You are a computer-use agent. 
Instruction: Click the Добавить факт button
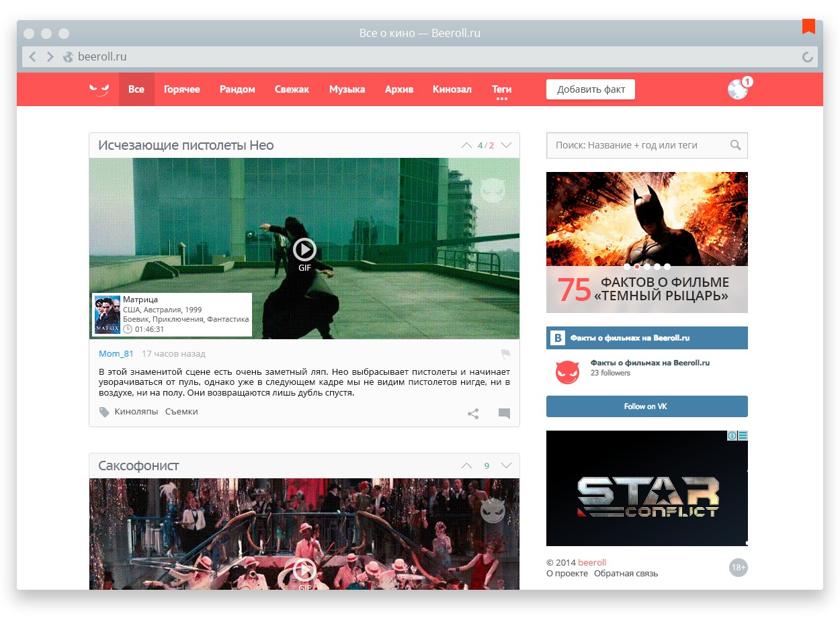click(x=591, y=89)
